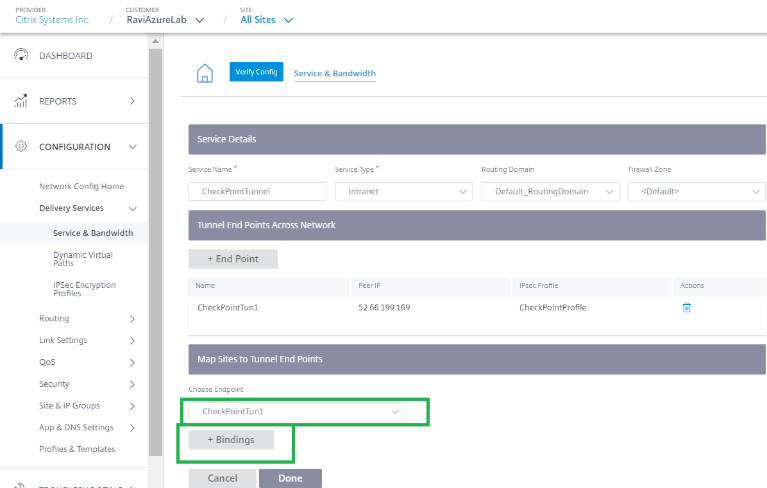This screenshot has width=767, height=488.
Task: Open Dynamic Virtual Paths
Action: [x=83, y=259]
